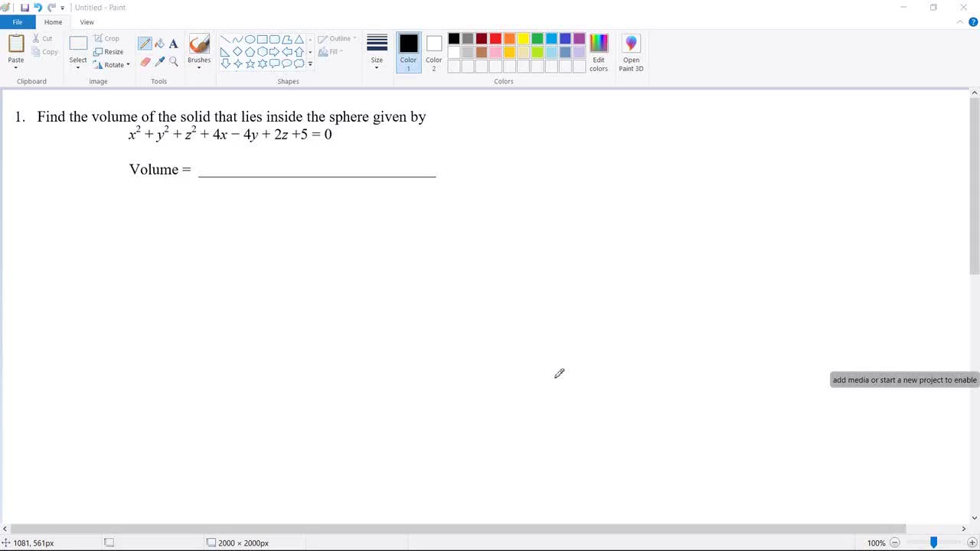Open the File menu

17,22
